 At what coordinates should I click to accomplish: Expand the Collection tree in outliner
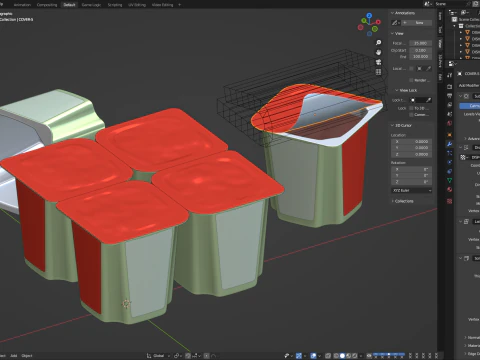(454, 26)
